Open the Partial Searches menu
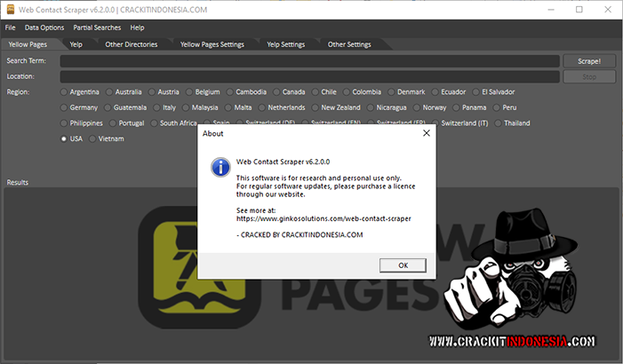623x364 pixels. [97, 28]
